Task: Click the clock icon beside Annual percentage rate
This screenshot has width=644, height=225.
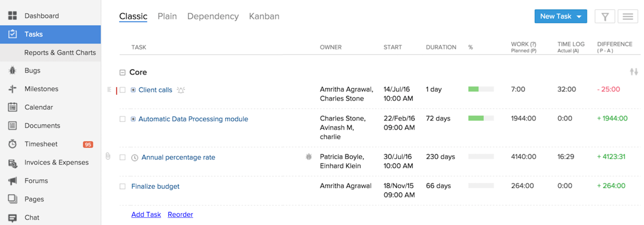Action: [x=135, y=158]
